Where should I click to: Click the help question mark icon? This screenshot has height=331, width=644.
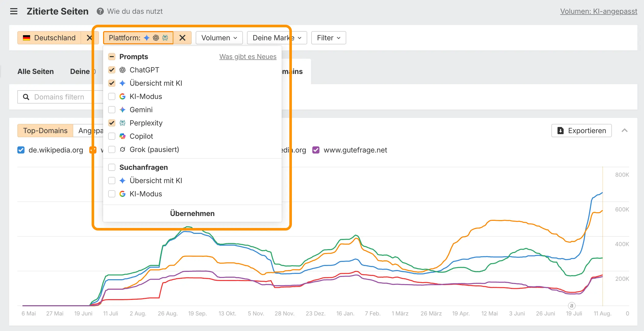point(100,11)
